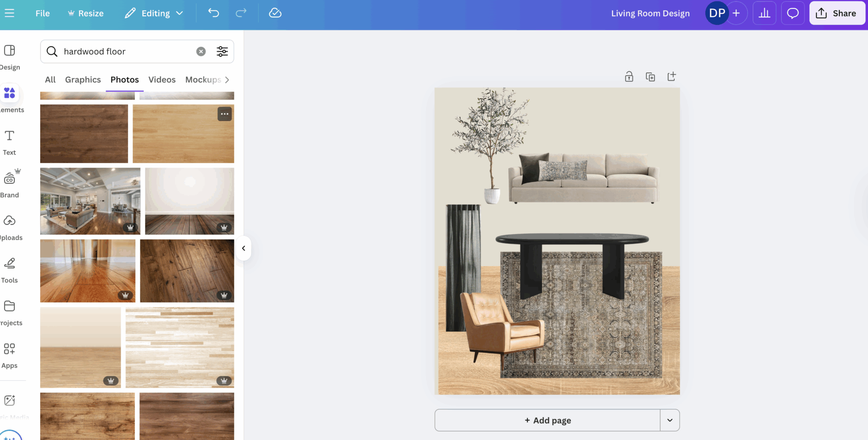Open the Elements sidebar panel
The height and width of the screenshot is (440, 868).
tap(10, 100)
